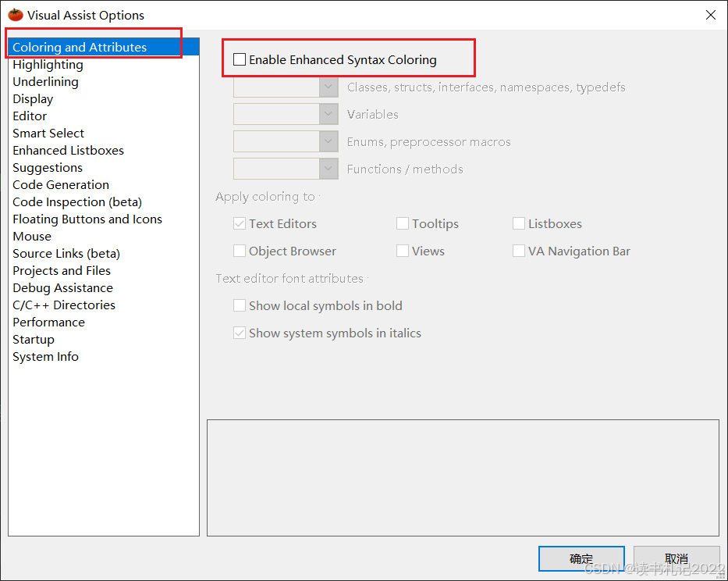728x581 pixels.
Task: Select Code Generation category
Action: (104, 184)
